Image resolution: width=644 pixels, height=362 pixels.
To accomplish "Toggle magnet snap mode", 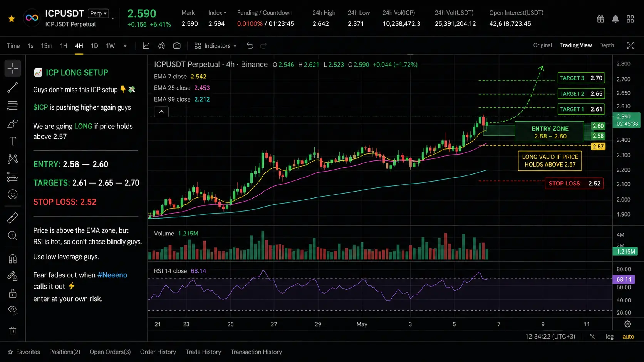I will (x=13, y=259).
